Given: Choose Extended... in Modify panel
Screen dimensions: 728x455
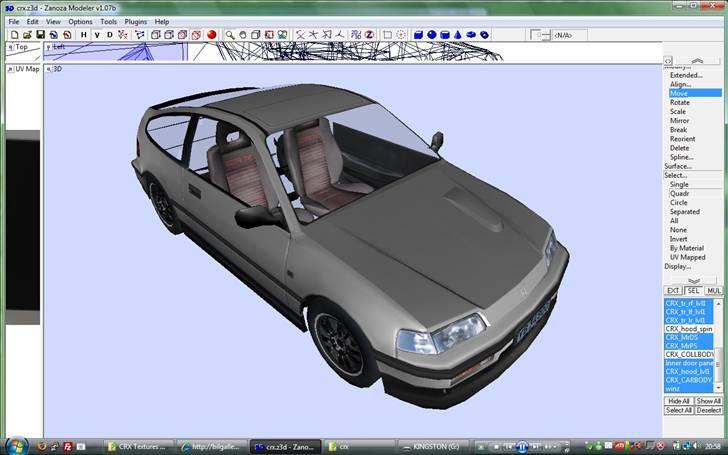Looking at the screenshot, I should (686, 75).
